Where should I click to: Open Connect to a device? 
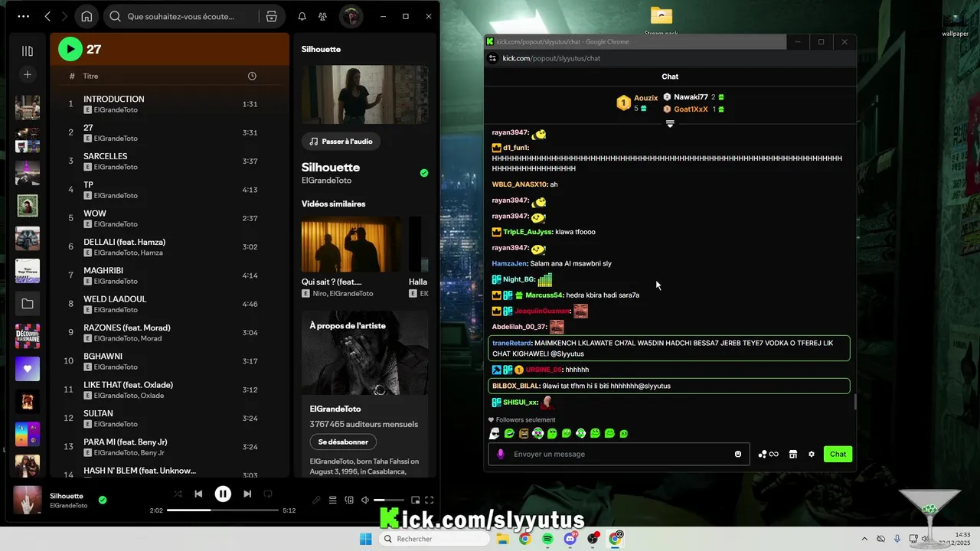tap(349, 500)
